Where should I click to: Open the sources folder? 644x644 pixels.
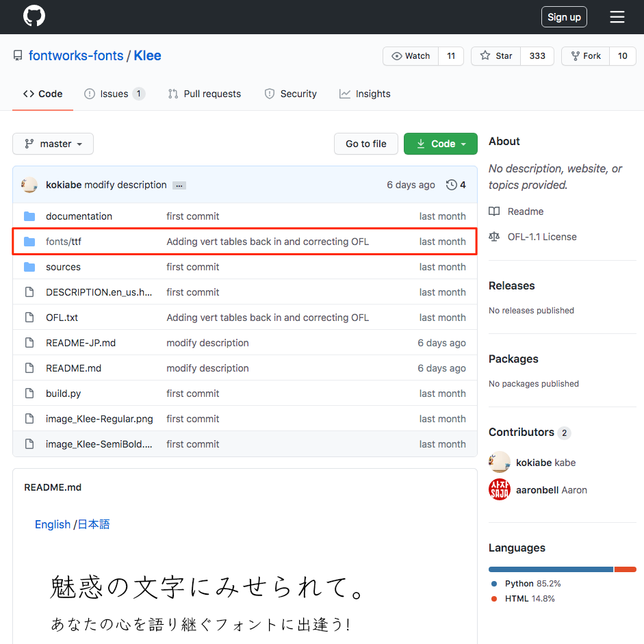63,267
